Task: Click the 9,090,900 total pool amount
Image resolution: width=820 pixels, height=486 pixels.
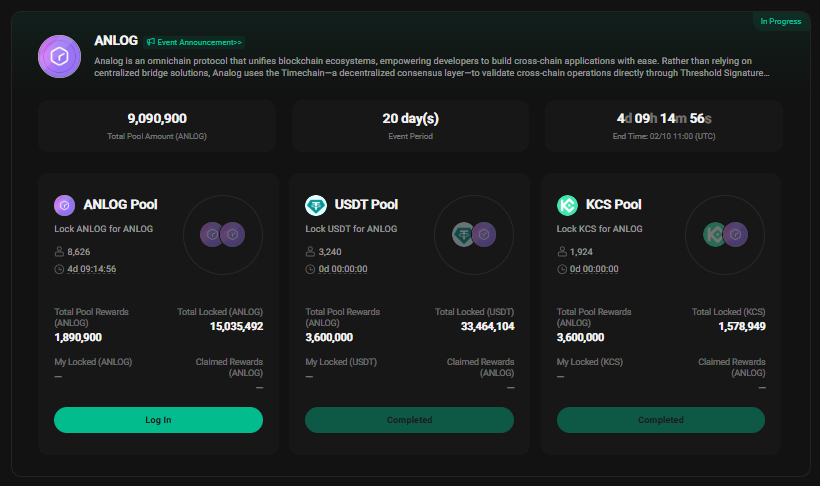Action: click(157, 118)
